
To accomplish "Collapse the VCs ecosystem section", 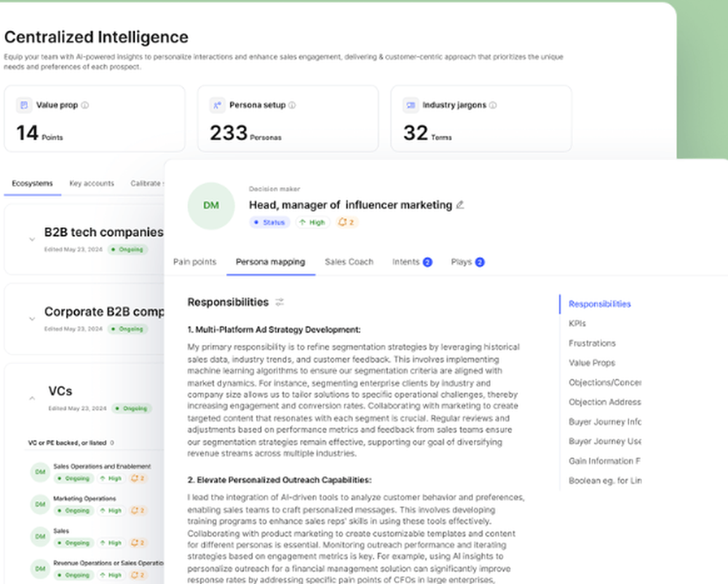I will click(31, 398).
